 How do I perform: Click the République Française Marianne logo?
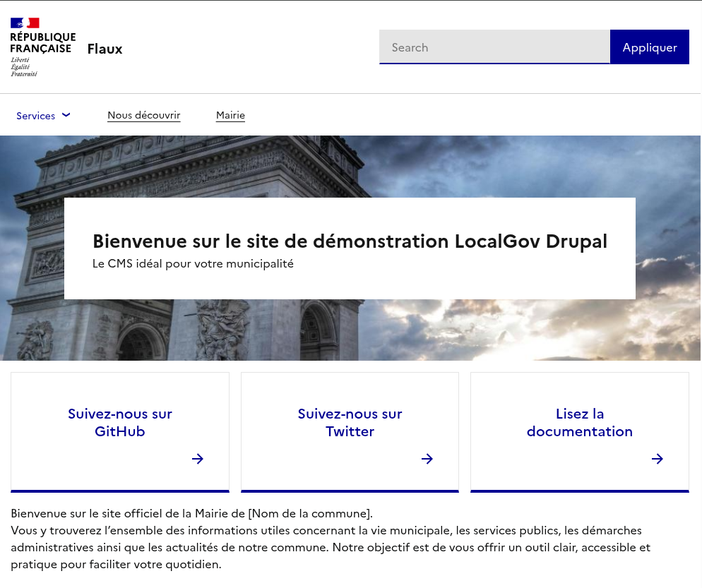click(x=42, y=46)
